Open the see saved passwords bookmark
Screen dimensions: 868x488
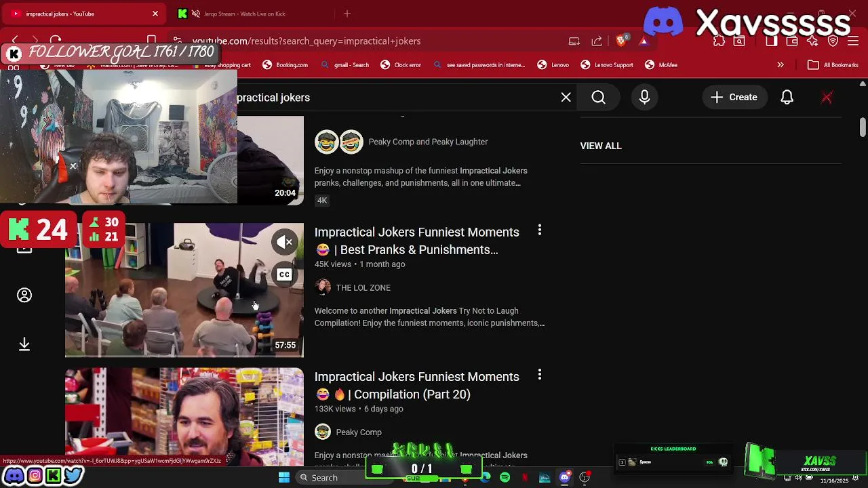tap(479, 65)
